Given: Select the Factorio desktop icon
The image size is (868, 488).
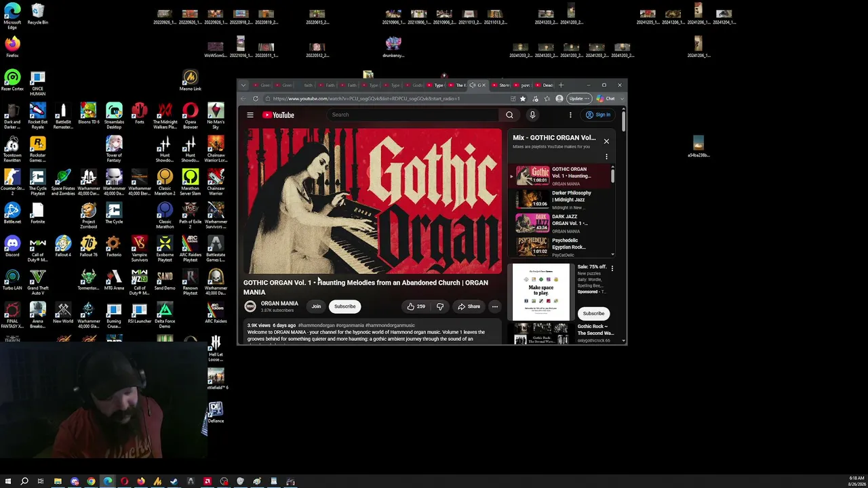Looking at the screenshot, I should [x=114, y=247].
